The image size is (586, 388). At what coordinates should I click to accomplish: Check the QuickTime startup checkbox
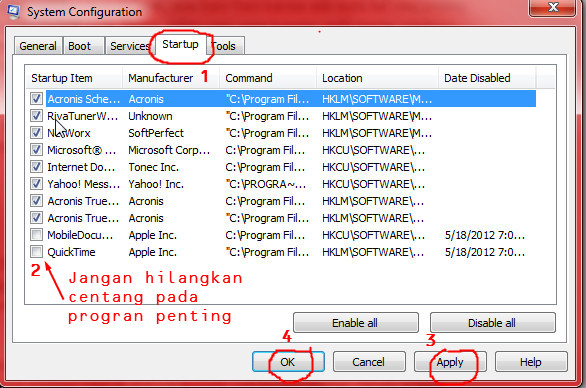(x=36, y=252)
